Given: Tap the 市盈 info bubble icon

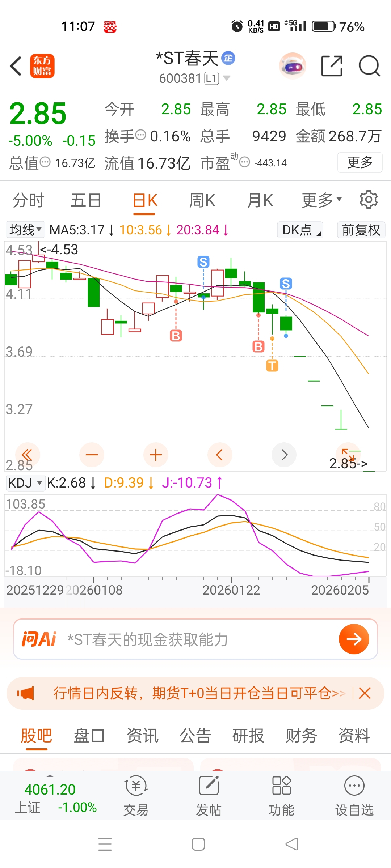Looking at the screenshot, I should pyautogui.click(x=245, y=162).
